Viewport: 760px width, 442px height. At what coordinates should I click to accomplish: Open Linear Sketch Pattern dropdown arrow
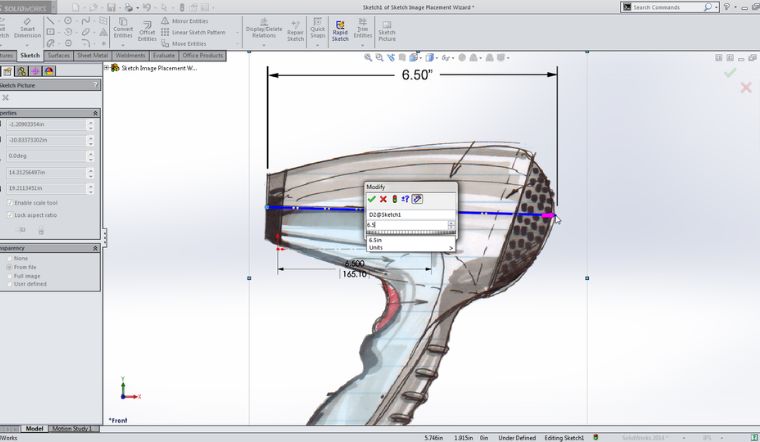(238, 32)
